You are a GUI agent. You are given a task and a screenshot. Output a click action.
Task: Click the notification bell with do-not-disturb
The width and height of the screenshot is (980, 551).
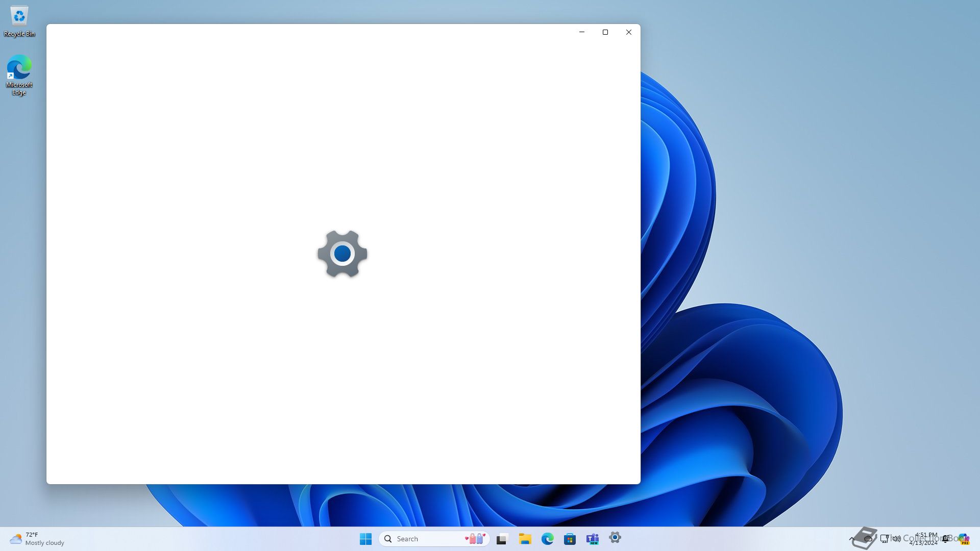pyautogui.click(x=946, y=539)
